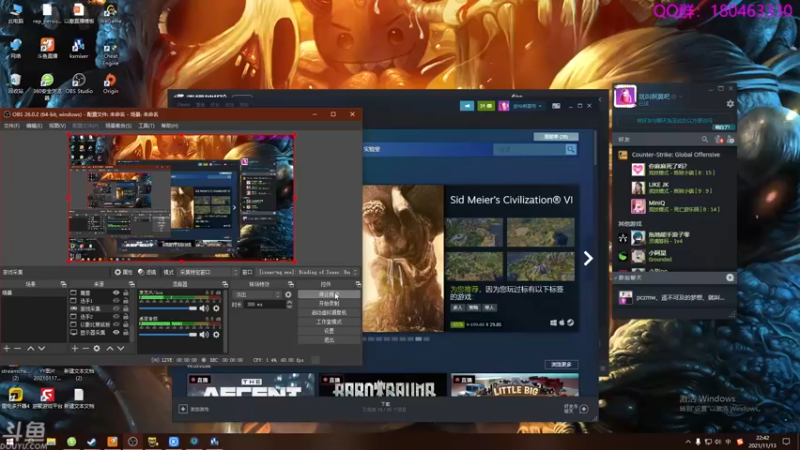Add a new source with plus icon
Image resolution: width=800 pixels, height=450 pixels.
[74, 348]
